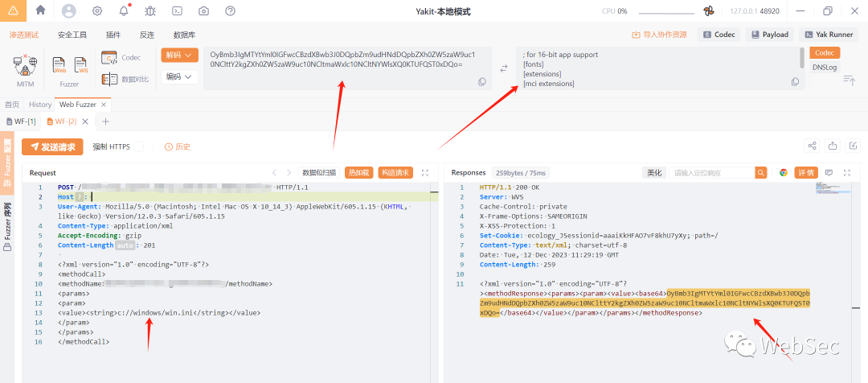Screen dimensions: 868x383
Task: Open the 编码 encode dropdown
Action: tap(179, 76)
